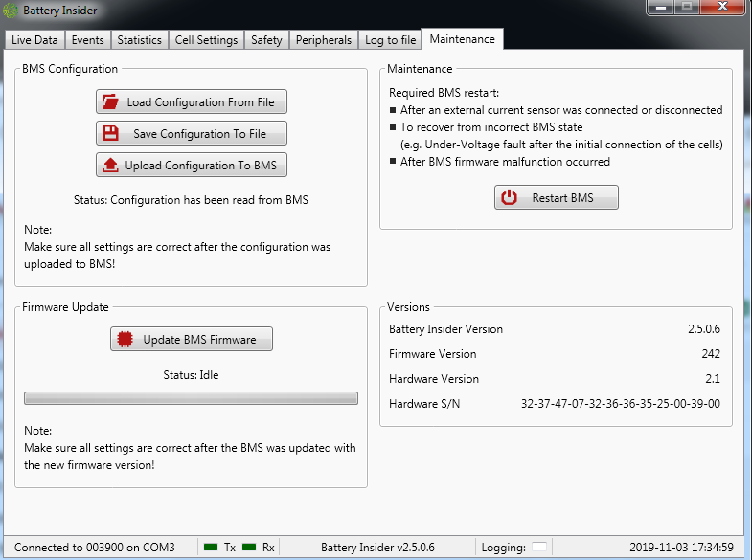
Task: Click the floppy disk save icon
Action: click(x=111, y=133)
